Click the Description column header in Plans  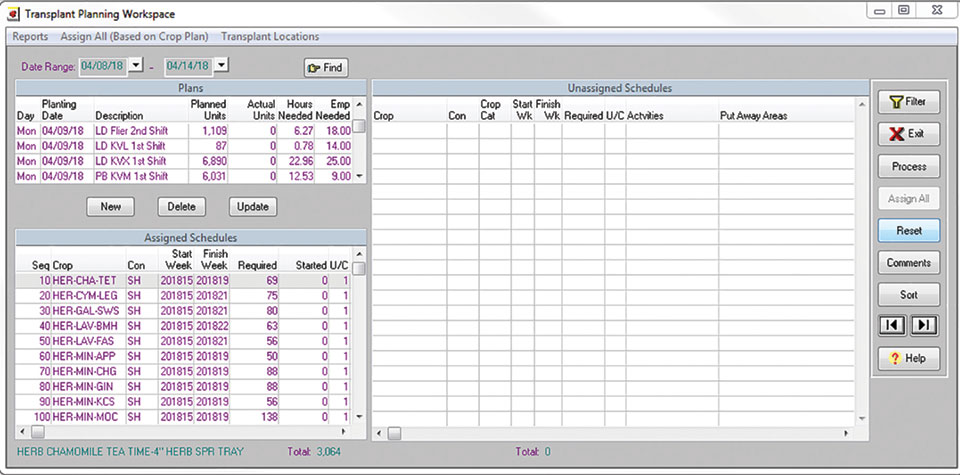pos(119,116)
